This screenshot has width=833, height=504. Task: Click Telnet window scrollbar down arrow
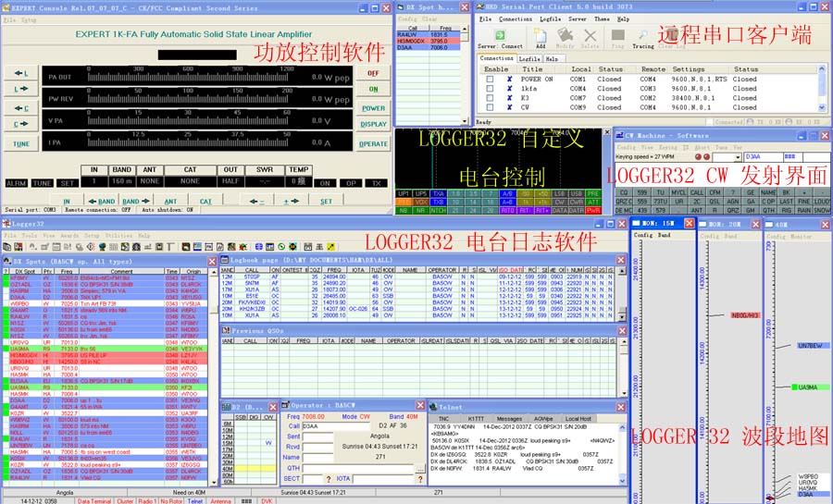tap(623, 481)
